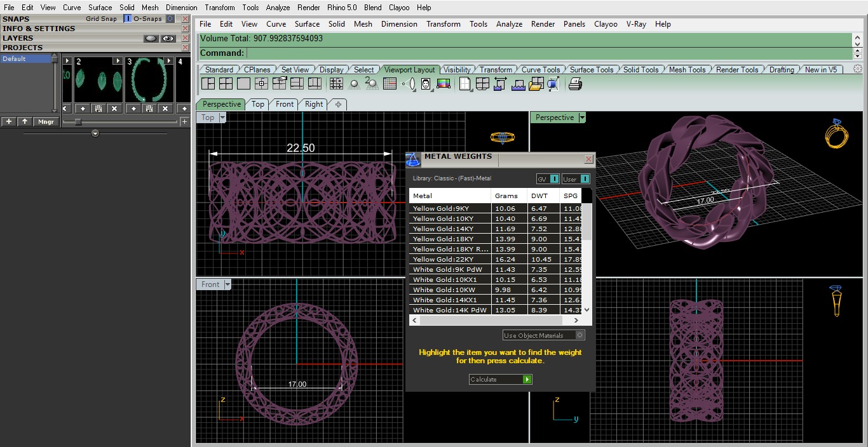Open the Front viewport dropdown arrow
Screen dimensions: 868x447
pos(227,284)
